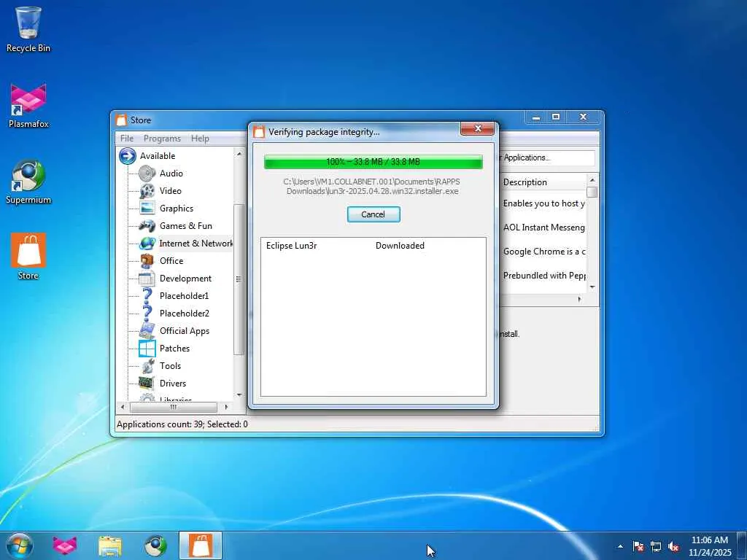Click the Action Center flag tray icon
Screen dimensions: 747x560
638,546
